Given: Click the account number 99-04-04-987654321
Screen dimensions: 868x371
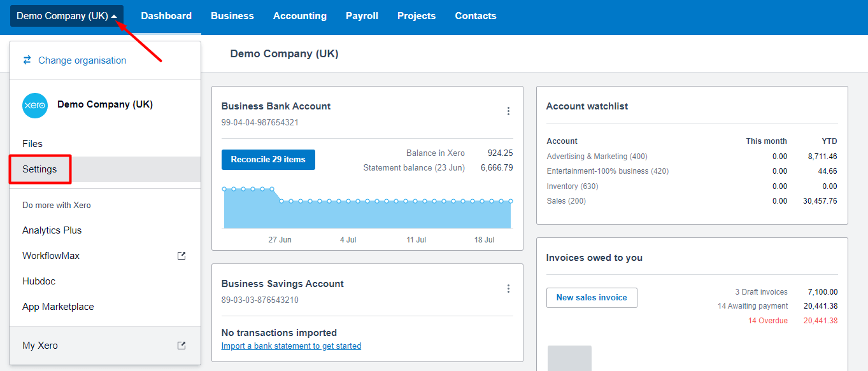Looking at the screenshot, I should 260,123.
